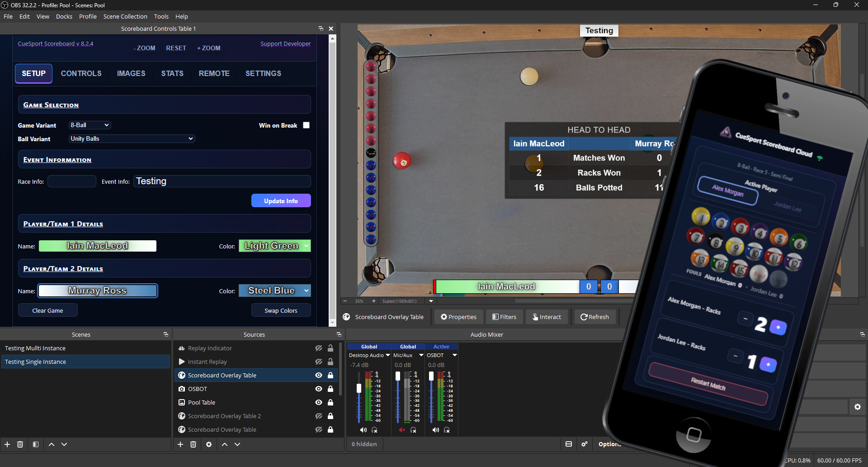This screenshot has width=868, height=467.
Task: Enable the Win on Break checkbox
Action: (307, 125)
